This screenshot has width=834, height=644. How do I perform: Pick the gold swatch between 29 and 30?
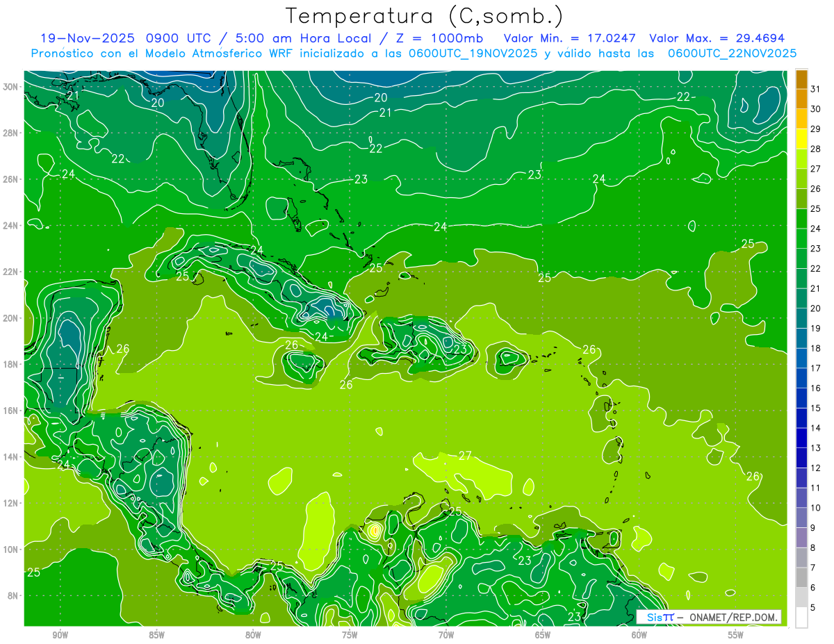click(x=801, y=119)
